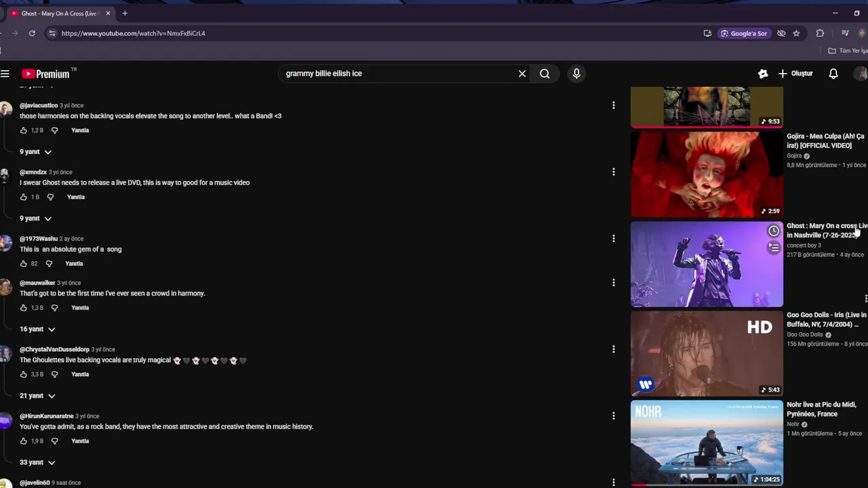Screen dimensions: 868x488
Task: Open Tüm Yer İşaretleri bookmarks folder
Action: [x=848, y=51]
